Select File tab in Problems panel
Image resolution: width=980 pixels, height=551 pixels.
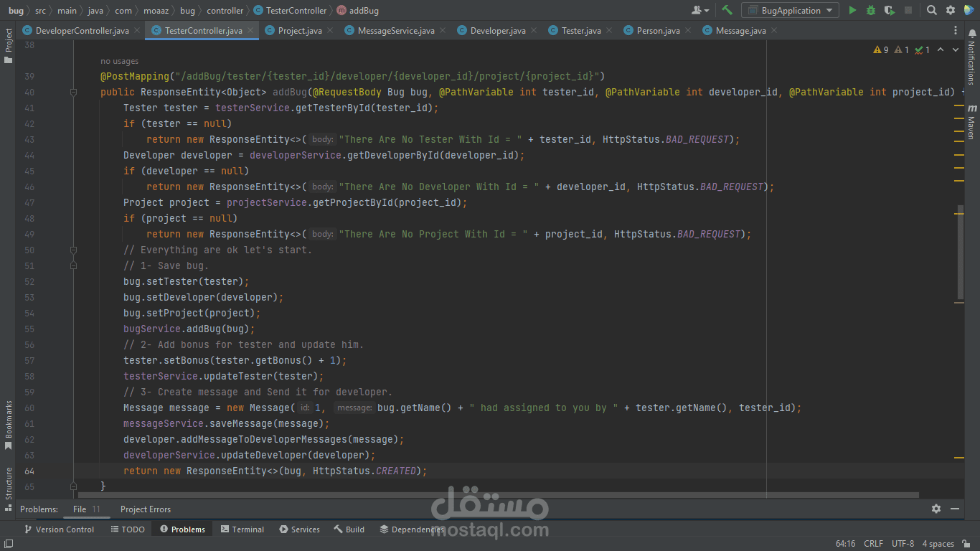[86, 509]
